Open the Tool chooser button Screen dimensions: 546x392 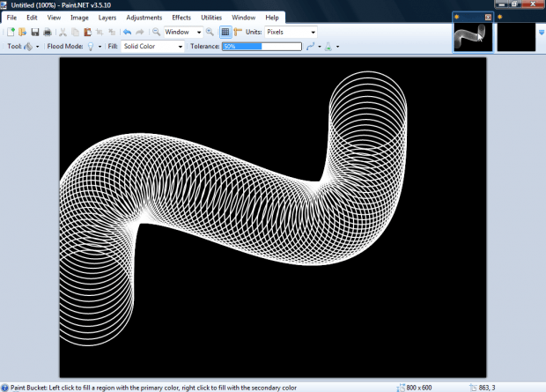[x=31, y=46]
